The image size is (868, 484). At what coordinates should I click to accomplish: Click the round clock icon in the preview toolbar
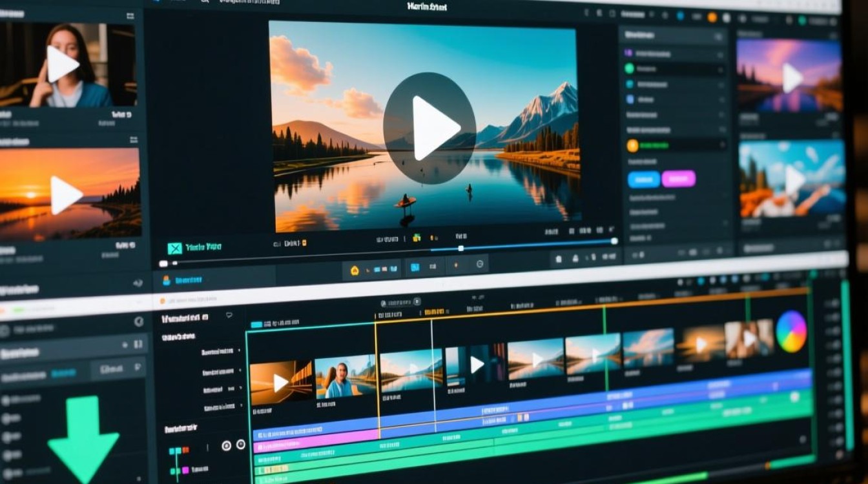480,264
